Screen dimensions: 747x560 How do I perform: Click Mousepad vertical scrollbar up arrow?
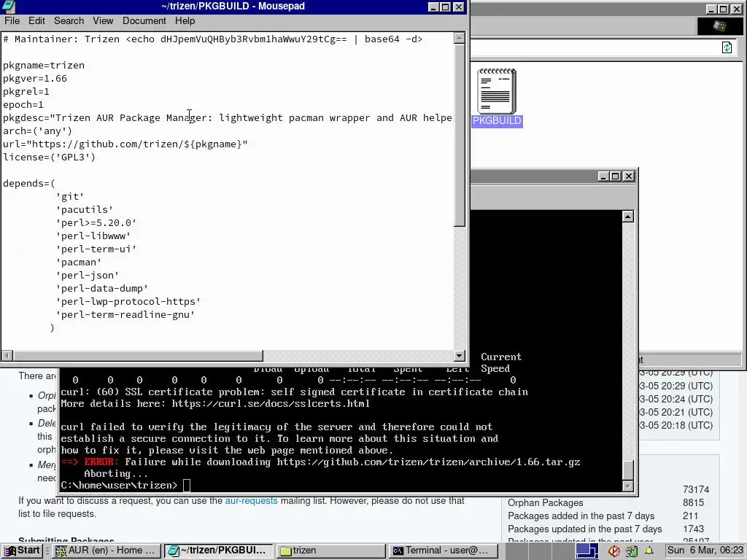(x=460, y=38)
